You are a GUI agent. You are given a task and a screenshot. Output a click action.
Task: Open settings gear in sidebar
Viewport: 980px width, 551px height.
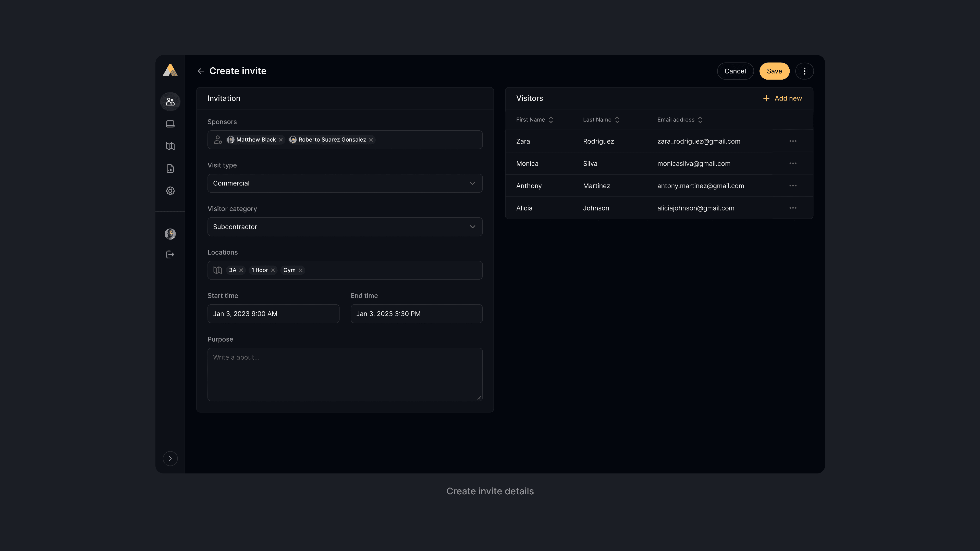170,191
